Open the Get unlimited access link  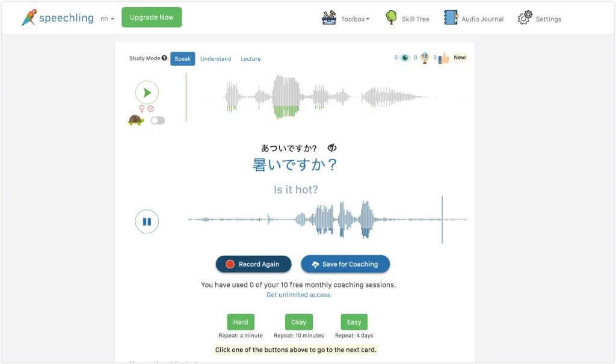click(298, 295)
